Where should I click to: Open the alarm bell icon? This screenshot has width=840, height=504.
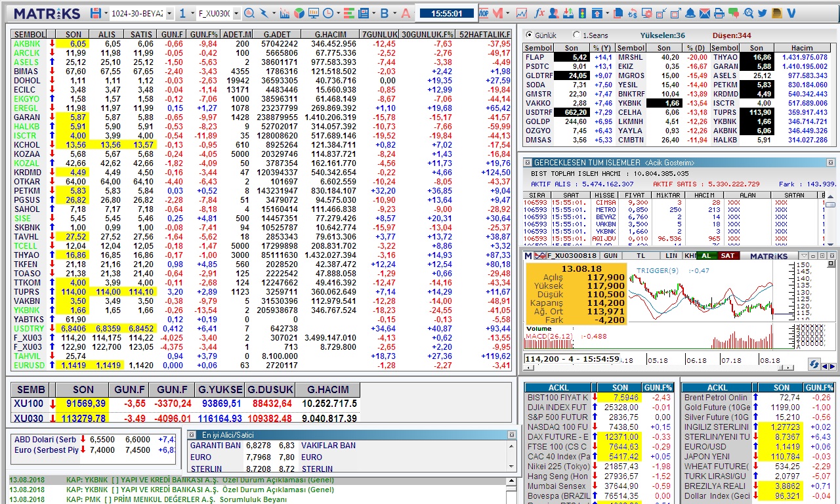(x=690, y=13)
